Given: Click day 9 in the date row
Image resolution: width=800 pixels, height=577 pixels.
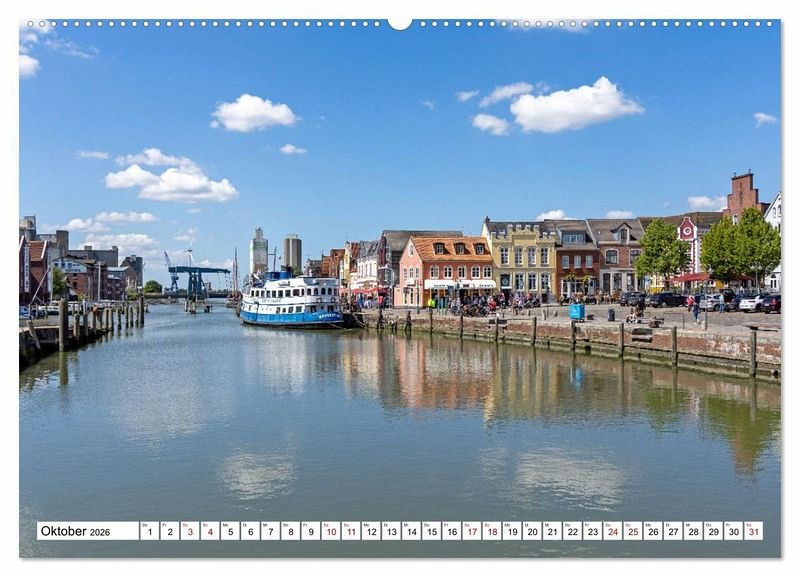Looking at the screenshot, I should click(311, 531).
